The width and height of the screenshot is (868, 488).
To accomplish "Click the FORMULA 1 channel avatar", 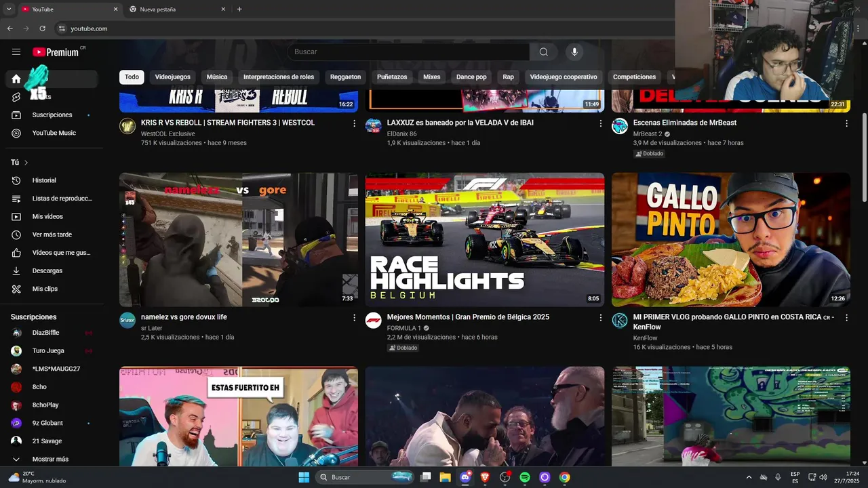I will [x=374, y=321].
